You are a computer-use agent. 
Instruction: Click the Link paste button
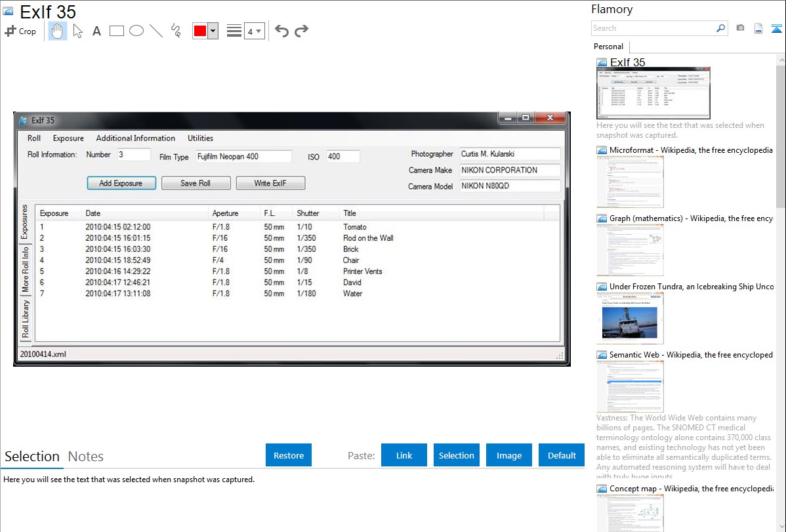[x=404, y=455]
